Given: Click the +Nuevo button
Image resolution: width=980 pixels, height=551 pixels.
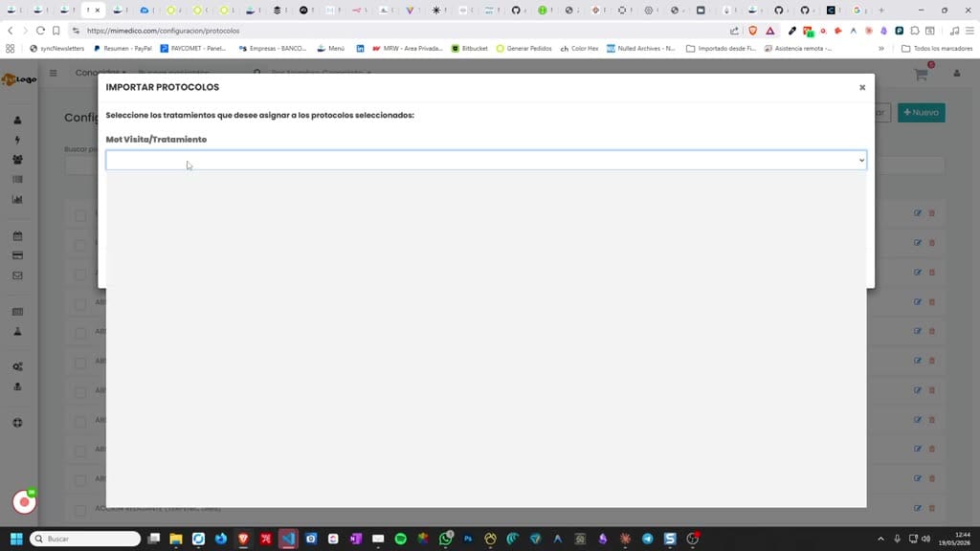Looking at the screenshot, I should 922,113.
